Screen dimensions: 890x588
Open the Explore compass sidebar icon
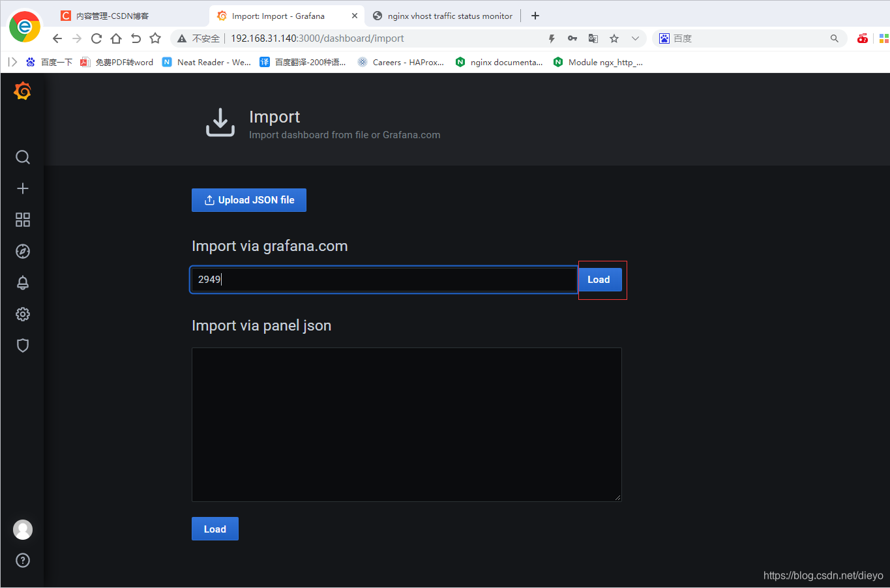23,251
